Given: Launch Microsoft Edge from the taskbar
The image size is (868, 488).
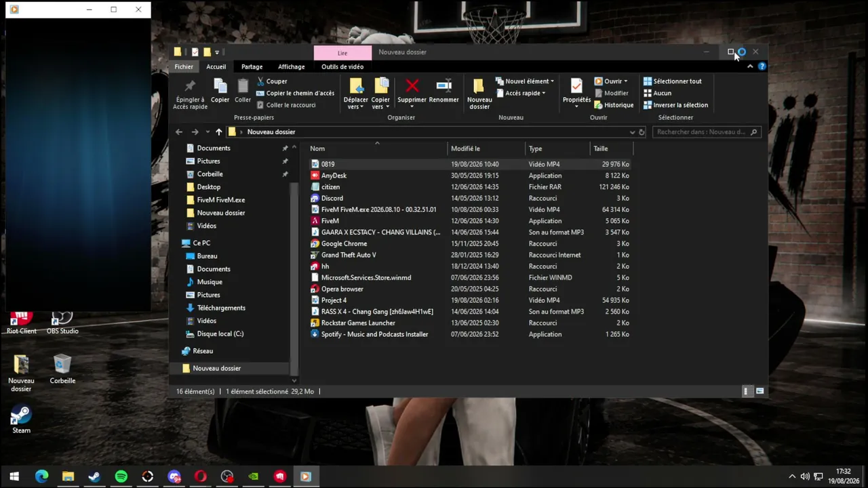Looking at the screenshot, I should pos(41,476).
